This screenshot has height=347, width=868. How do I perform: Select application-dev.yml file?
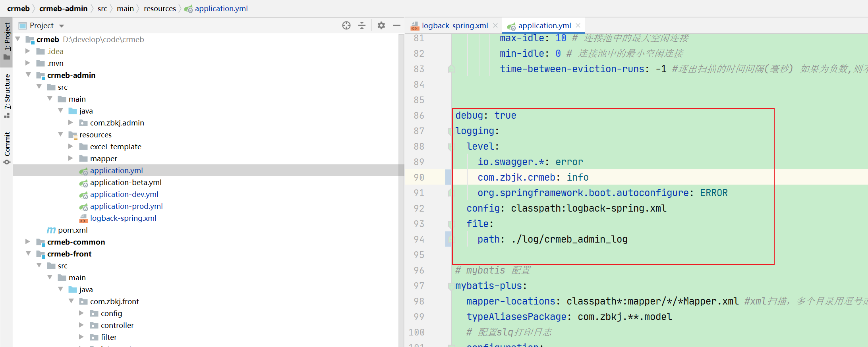(x=124, y=194)
